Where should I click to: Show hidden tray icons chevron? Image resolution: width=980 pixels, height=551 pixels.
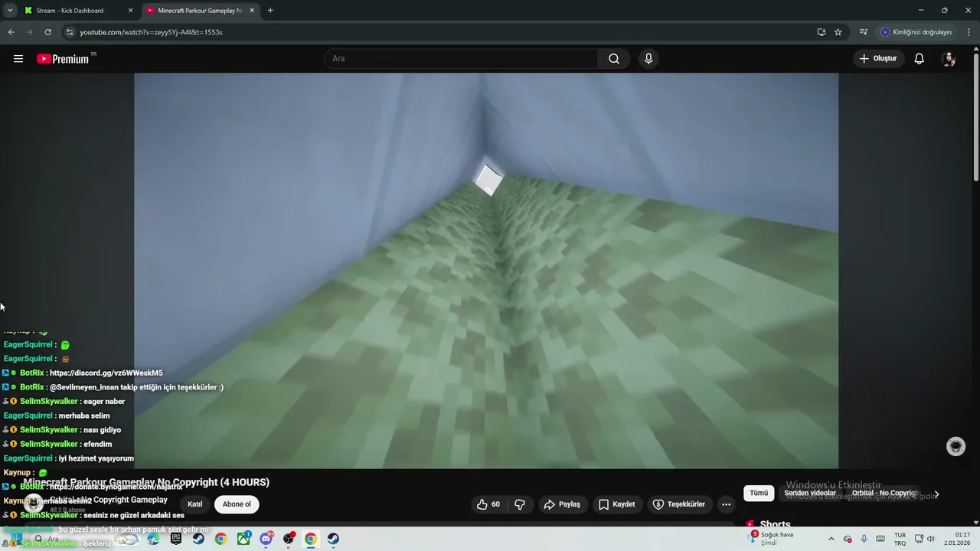point(831,539)
